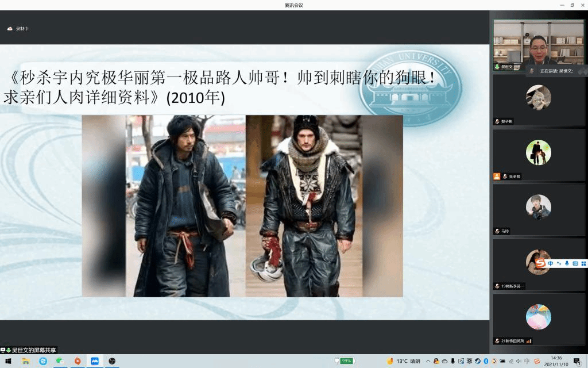The image size is (588, 368).
Task: Open the clock showing 14:36
Action: coord(556,361)
